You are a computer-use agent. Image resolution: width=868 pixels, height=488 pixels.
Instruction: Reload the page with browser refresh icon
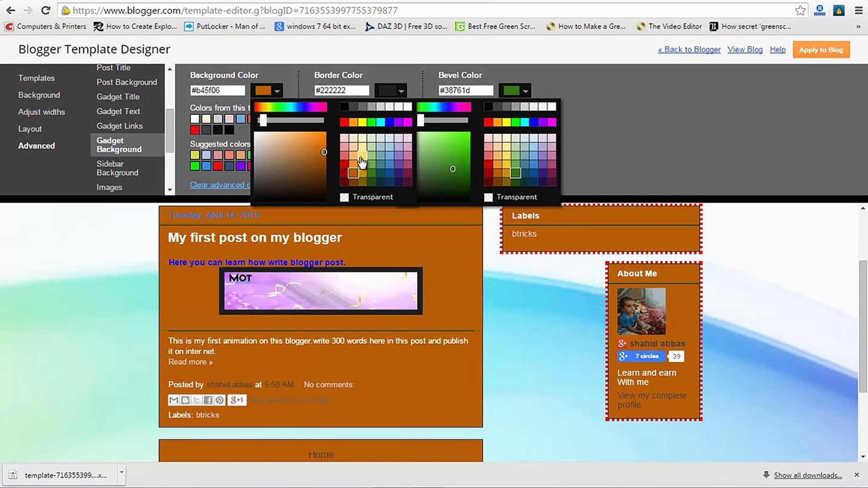46,10
